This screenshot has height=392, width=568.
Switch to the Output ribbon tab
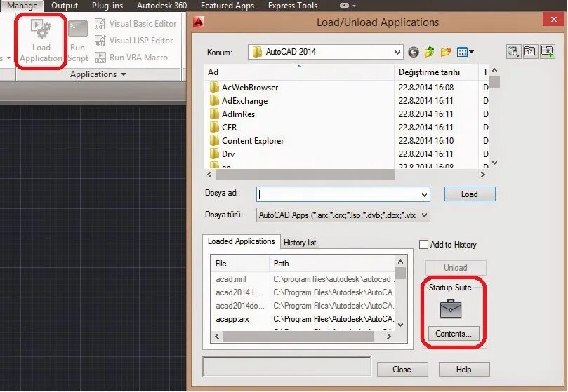[x=65, y=6]
